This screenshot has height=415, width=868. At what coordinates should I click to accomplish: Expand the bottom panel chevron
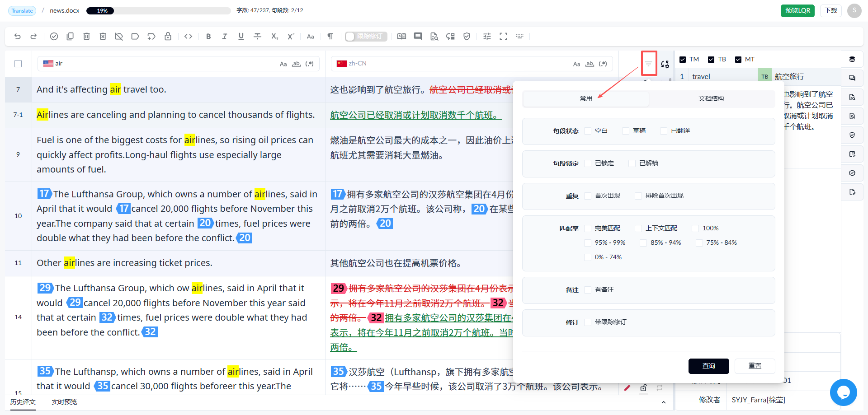663,402
